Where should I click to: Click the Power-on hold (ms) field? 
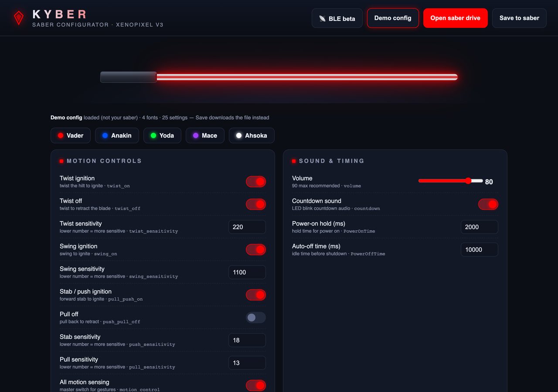pos(480,227)
